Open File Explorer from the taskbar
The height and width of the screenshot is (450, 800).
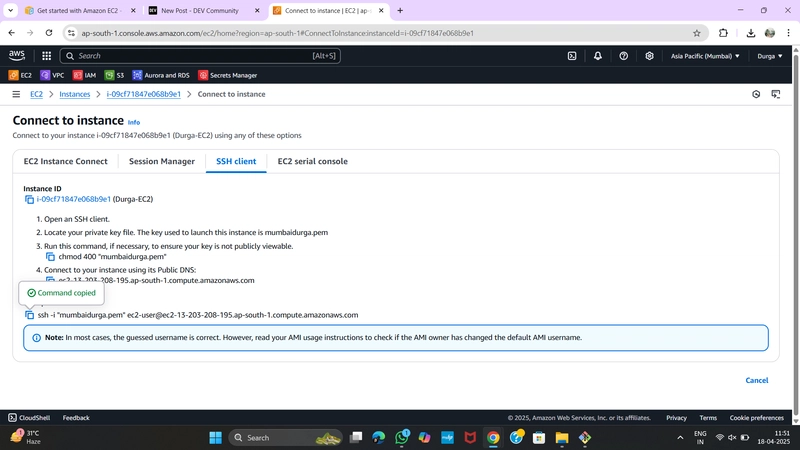pos(562,438)
